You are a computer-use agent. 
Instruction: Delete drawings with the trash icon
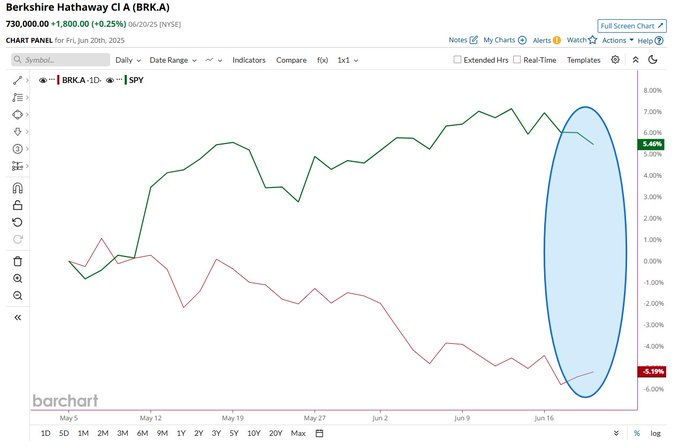tap(17, 262)
